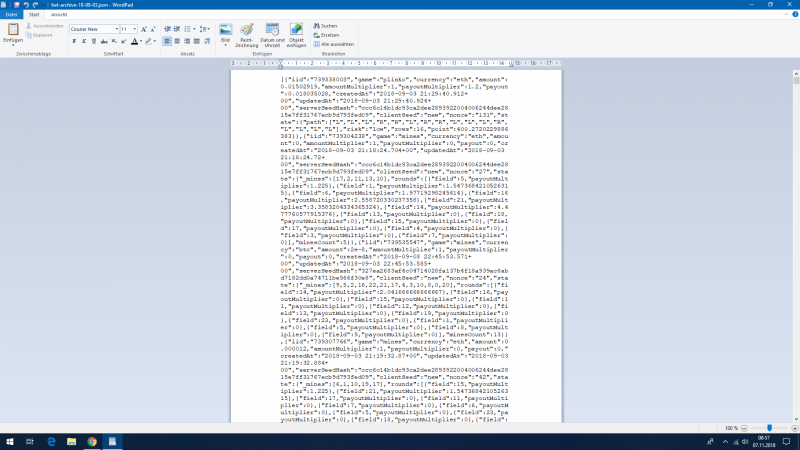Insert a picture with Bild icon
Image resolution: width=800 pixels, height=450 pixels.
226,30
